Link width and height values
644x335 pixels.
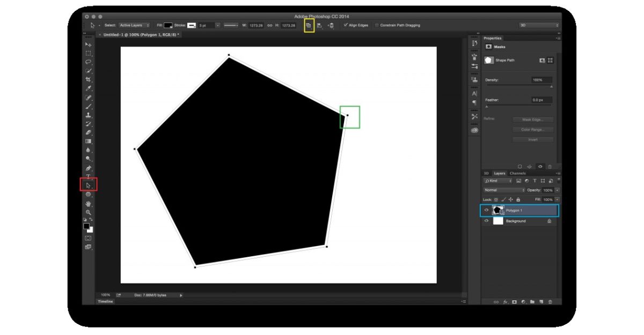coord(270,25)
